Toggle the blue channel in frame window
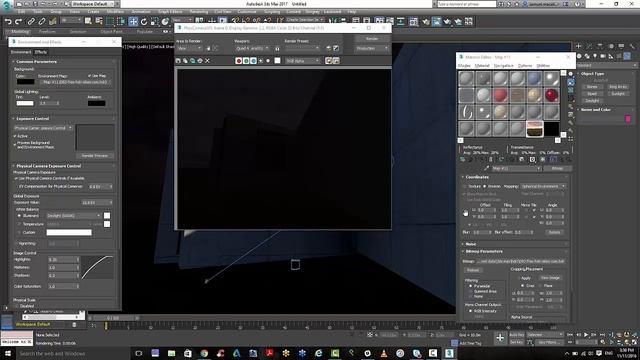 [253, 60]
